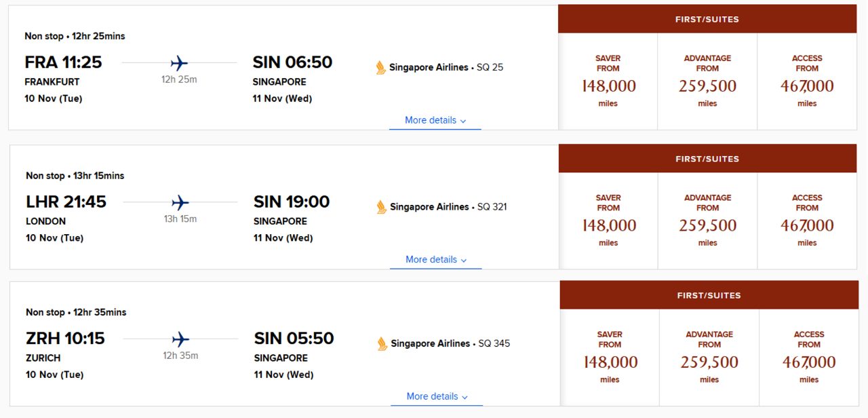Pick Access 467,000 miles on Frankfurt flight
Viewport: 868px width, 418px height.
tap(807, 81)
